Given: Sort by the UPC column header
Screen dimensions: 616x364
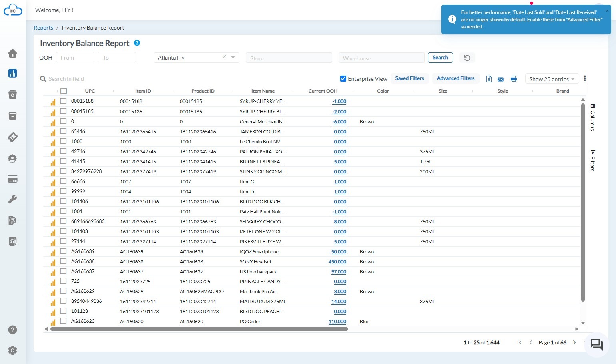Looking at the screenshot, I should point(90,91).
